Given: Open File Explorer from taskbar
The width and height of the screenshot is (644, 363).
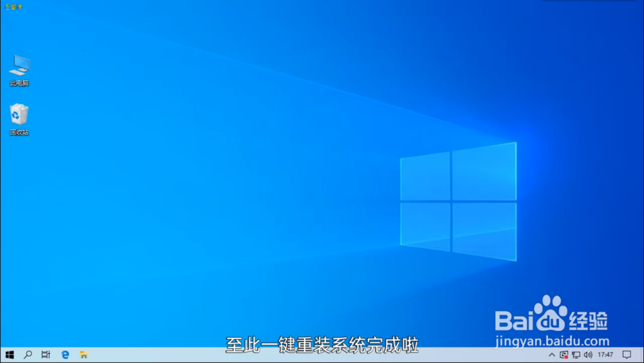Looking at the screenshot, I should (84, 355).
